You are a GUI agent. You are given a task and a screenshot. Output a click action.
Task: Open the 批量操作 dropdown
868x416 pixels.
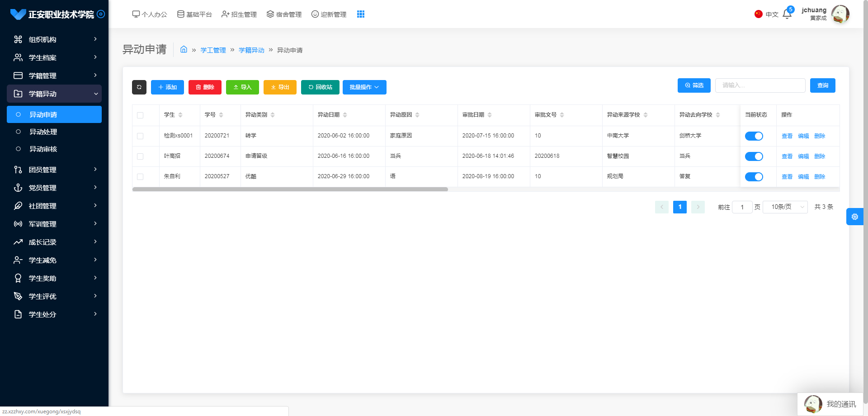[x=364, y=87]
